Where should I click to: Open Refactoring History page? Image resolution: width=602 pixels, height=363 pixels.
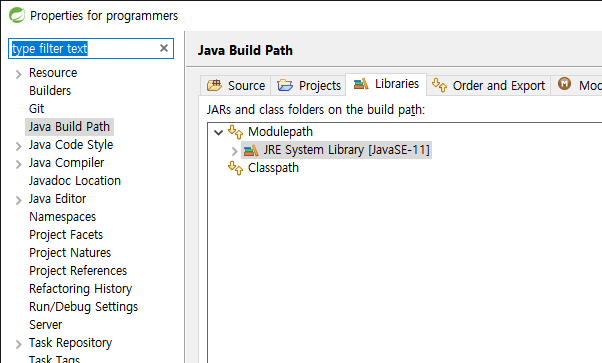pyautogui.click(x=81, y=289)
